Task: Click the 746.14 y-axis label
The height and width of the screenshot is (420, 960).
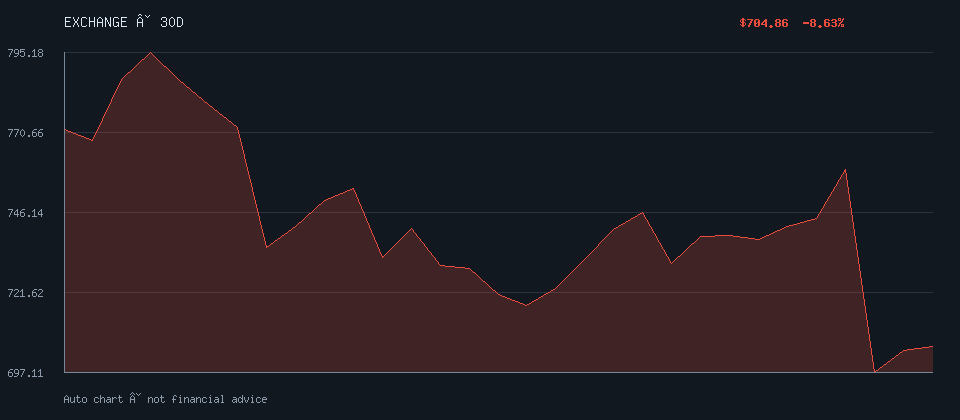Action: coord(25,213)
